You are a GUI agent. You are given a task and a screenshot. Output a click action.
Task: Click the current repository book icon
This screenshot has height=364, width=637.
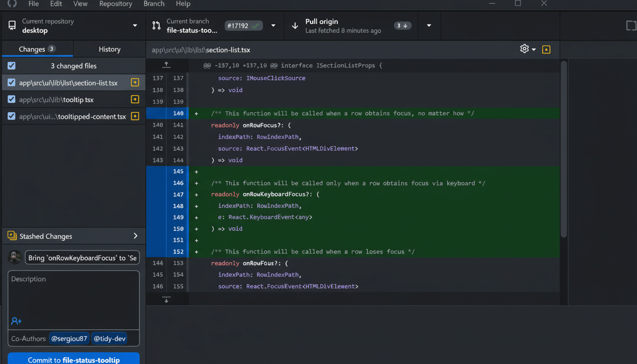12,25
